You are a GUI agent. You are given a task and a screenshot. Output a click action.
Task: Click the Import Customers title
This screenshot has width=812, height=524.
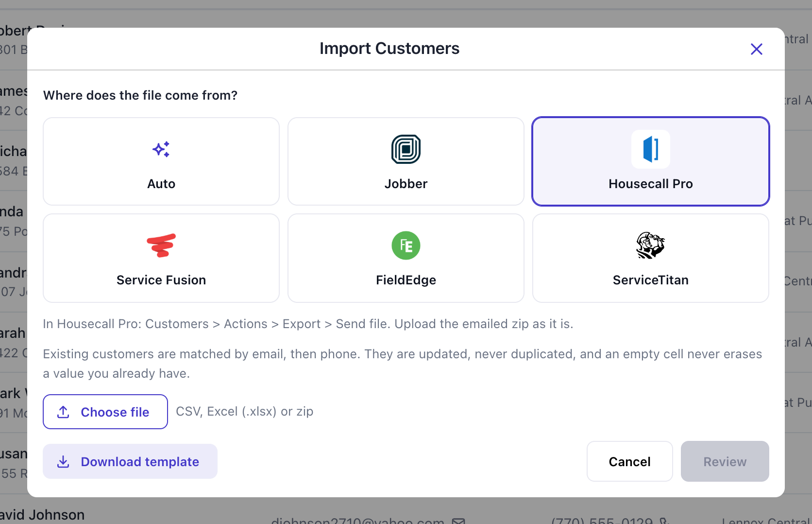[x=389, y=49]
